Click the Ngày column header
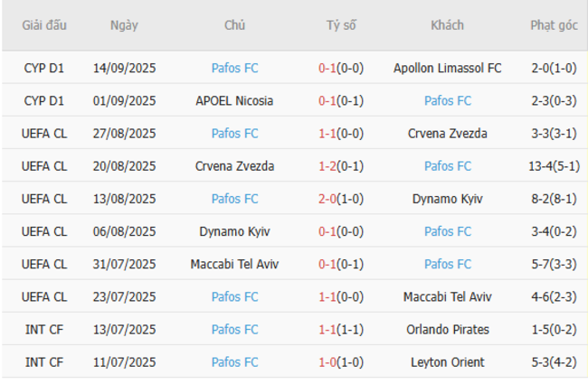Viewport: 588px width, 384px height. coord(124,25)
